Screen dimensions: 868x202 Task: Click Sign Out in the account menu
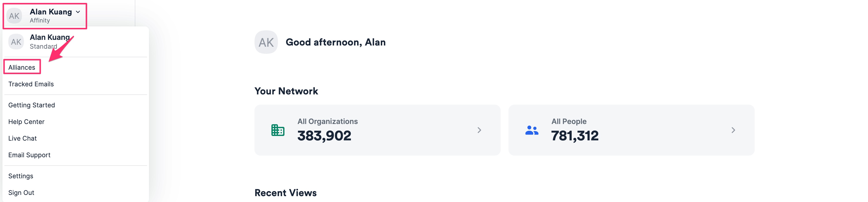[21, 192]
